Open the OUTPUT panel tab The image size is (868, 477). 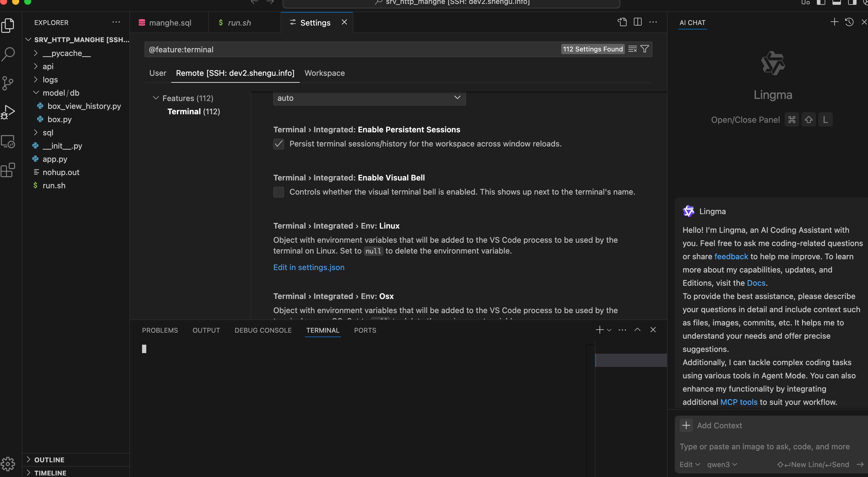click(206, 330)
